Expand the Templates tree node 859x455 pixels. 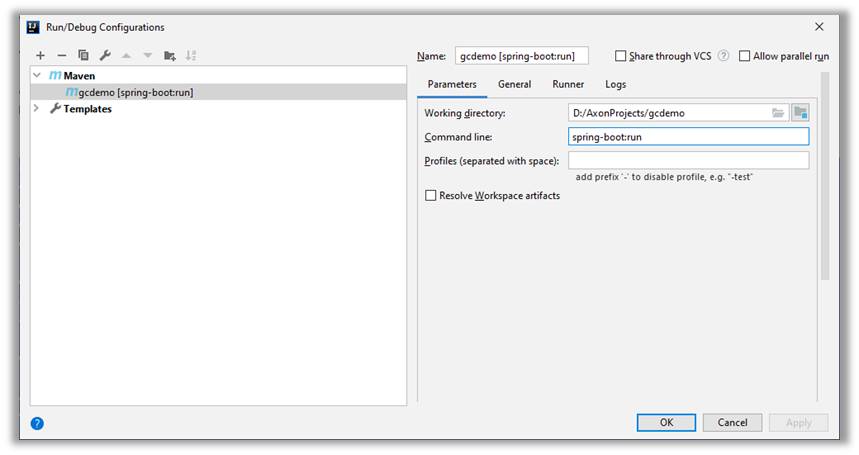pos(37,109)
